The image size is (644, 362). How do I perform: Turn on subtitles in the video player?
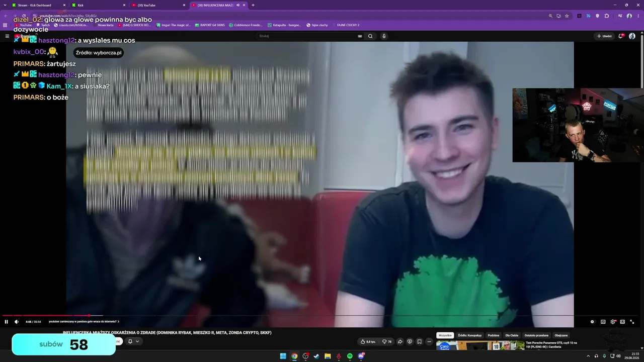[x=603, y=322]
